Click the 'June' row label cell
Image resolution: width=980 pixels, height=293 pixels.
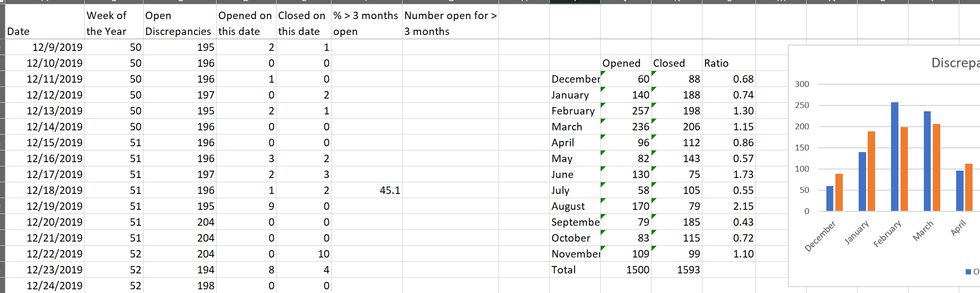[575, 174]
